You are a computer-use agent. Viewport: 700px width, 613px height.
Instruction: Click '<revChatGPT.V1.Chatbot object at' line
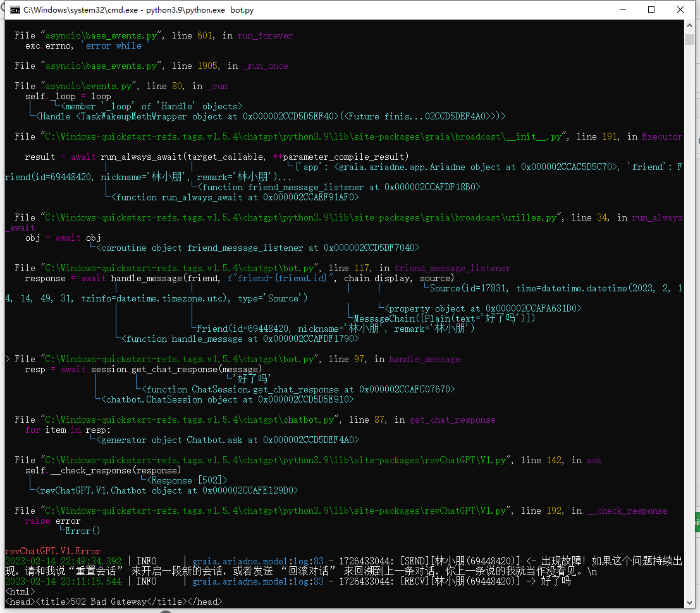(x=166, y=491)
